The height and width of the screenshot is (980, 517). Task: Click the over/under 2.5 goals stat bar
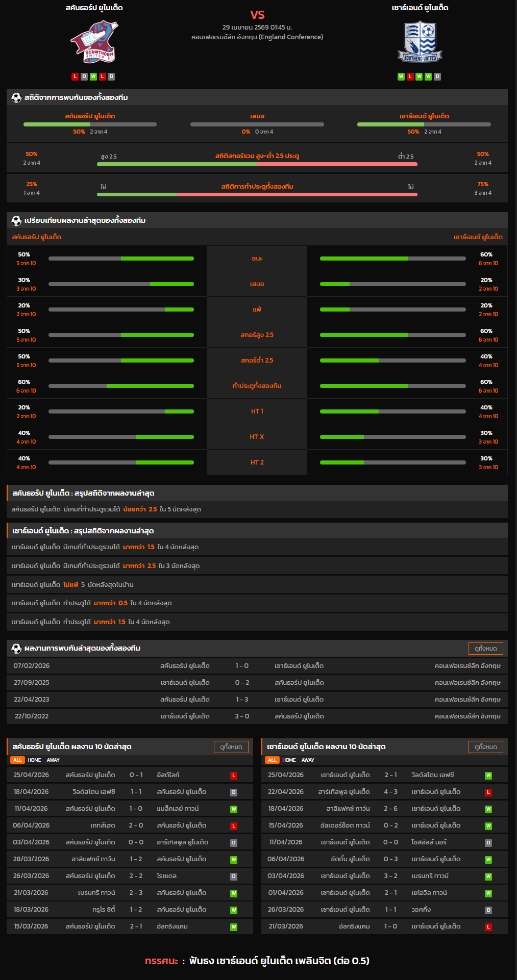tap(257, 164)
